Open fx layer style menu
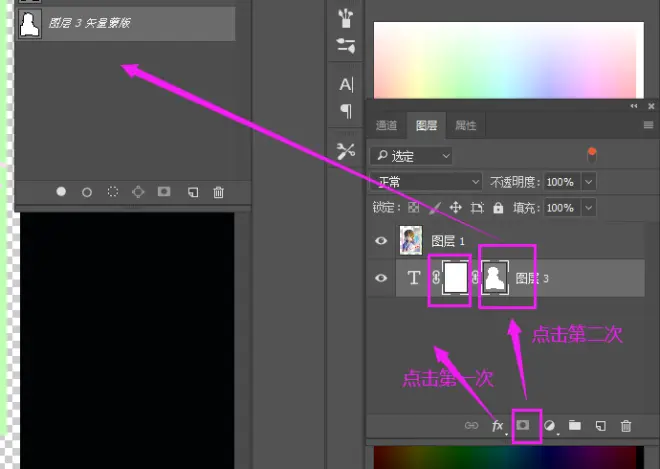The width and height of the screenshot is (660, 469). click(x=498, y=426)
